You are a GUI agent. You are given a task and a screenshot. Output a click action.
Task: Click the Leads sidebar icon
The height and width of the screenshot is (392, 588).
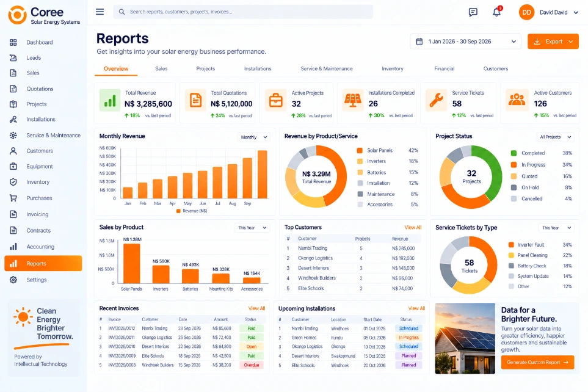tap(13, 58)
